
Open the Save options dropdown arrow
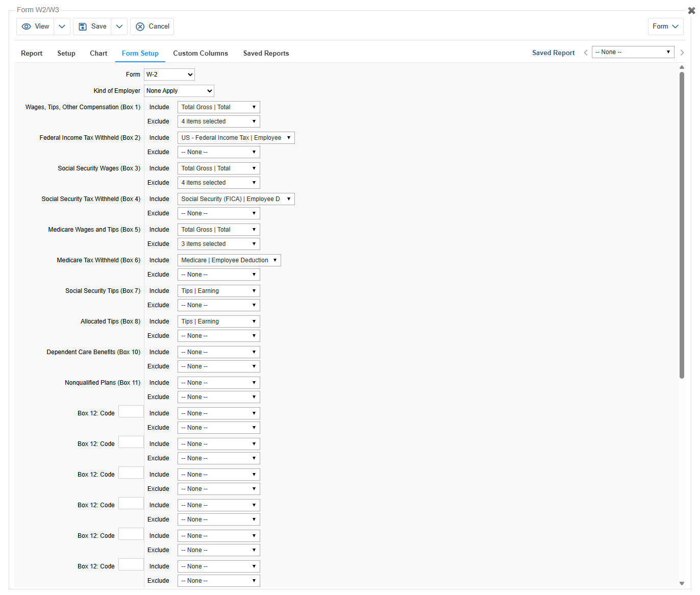point(119,27)
